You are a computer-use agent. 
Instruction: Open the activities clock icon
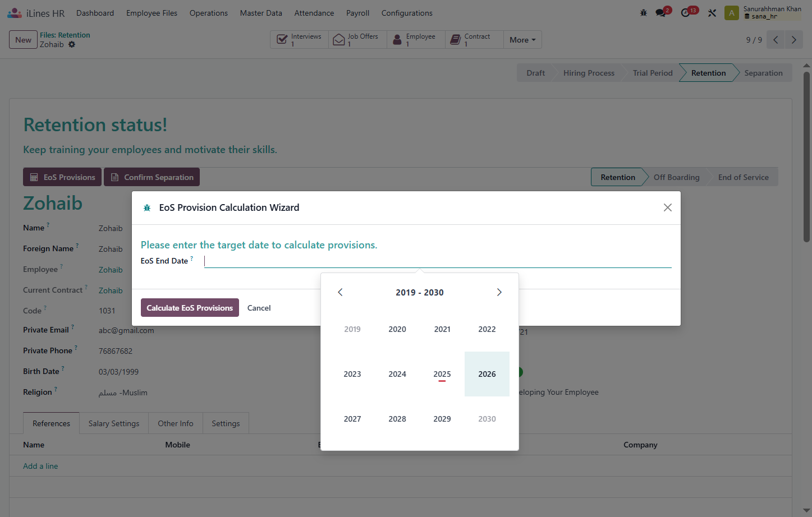pos(686,13)
